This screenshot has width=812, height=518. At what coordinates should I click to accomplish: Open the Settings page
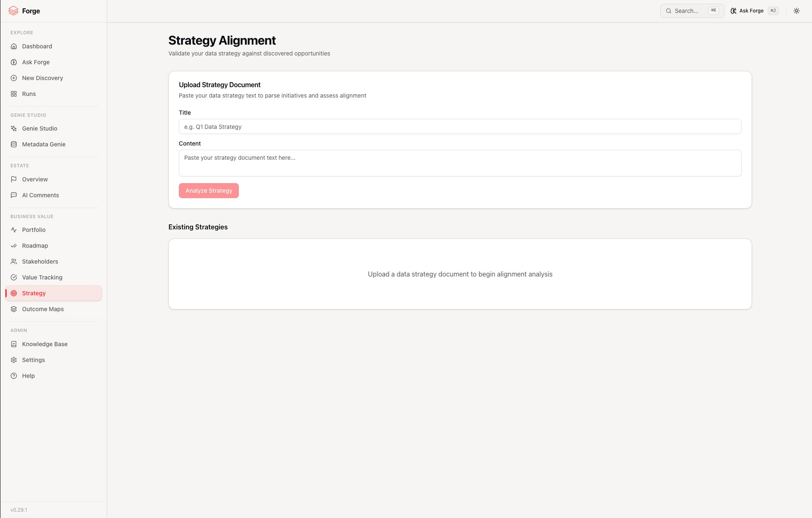(54, 360)
